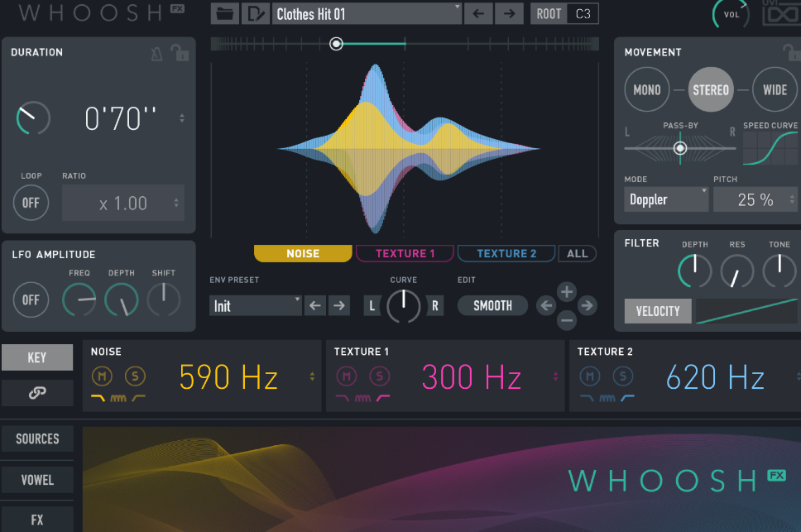The height and width of the screenshot is (532, 801).
Task: Switch to the NOISE envelope tab
Action: point(303,254)
